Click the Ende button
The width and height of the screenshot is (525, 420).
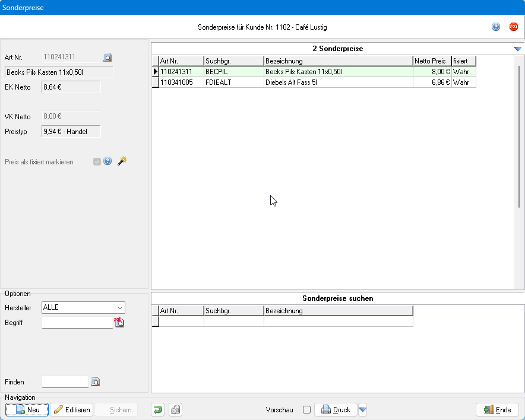pyautogui.click(x=497, y=409)
